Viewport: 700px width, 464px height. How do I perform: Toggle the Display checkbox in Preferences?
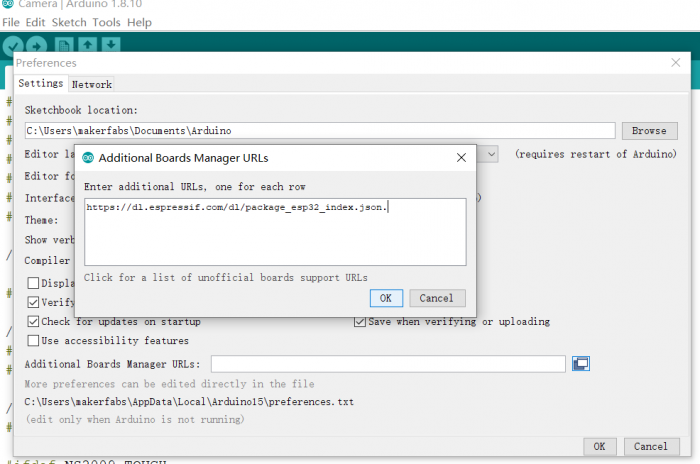click(x=33, y=283)
